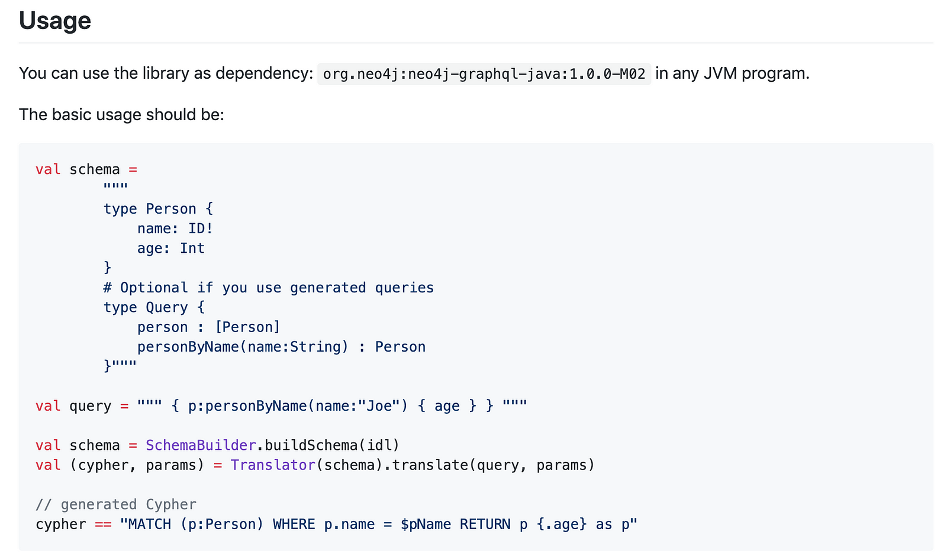
Task: Click the first 'val schema =' declaration
Action: [x=86, y=169]
